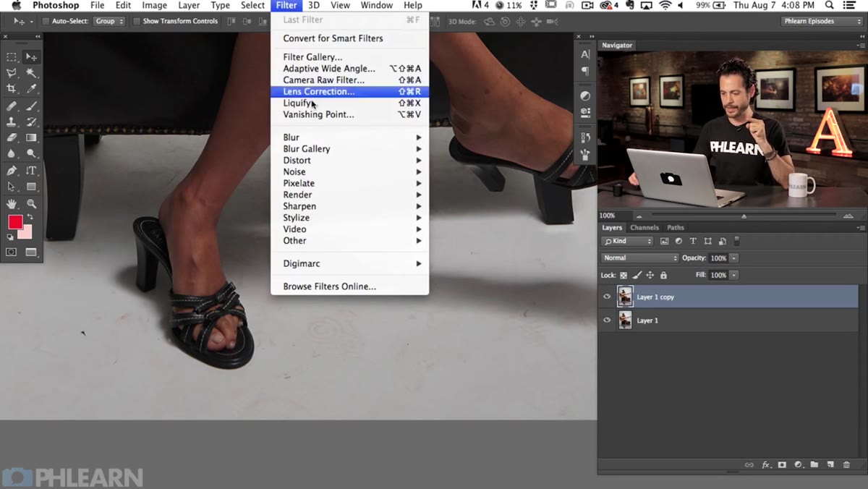Create a new group folder icon
868x489 pixels.
(814, 464)
